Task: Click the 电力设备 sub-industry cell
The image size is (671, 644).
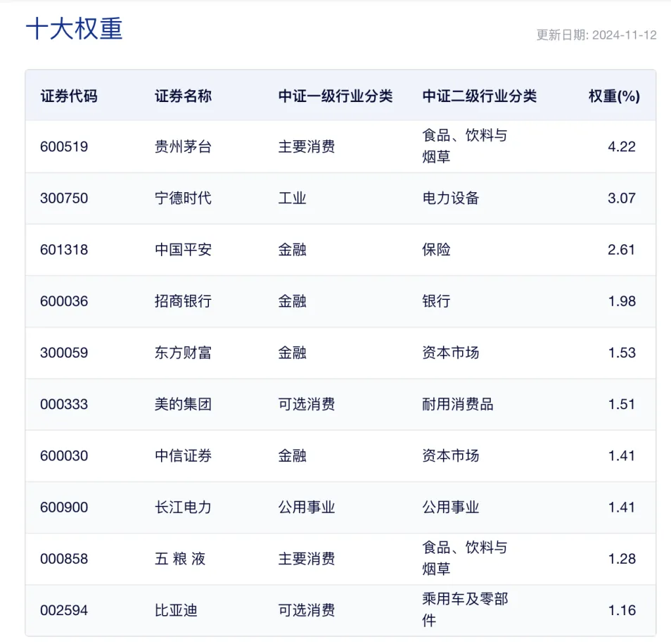Action: pos(451,198)
